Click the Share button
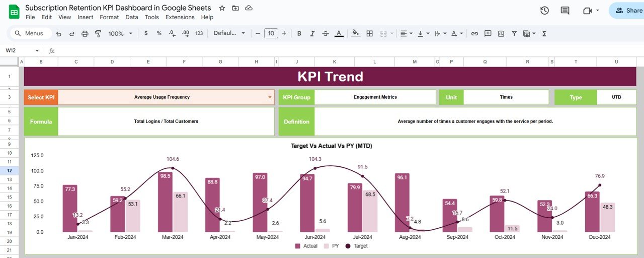 [x=626, y=11]
